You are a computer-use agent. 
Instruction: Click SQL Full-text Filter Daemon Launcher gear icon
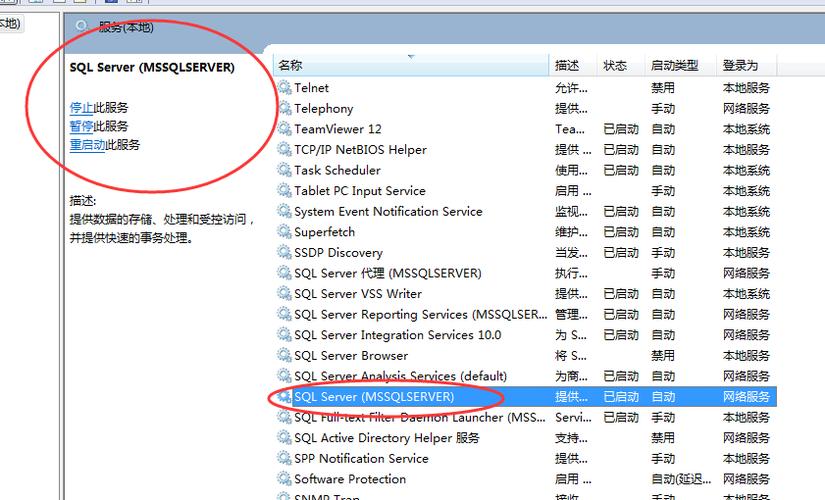[285, 417]
